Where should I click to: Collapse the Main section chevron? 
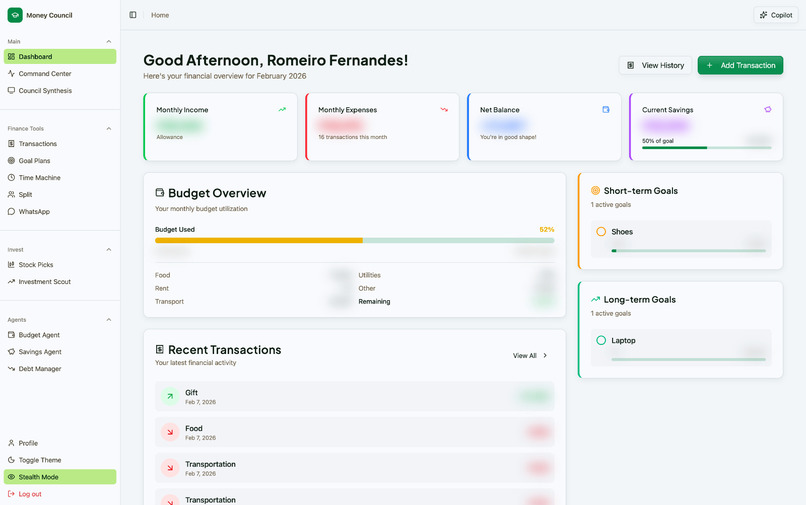[108, 41]
